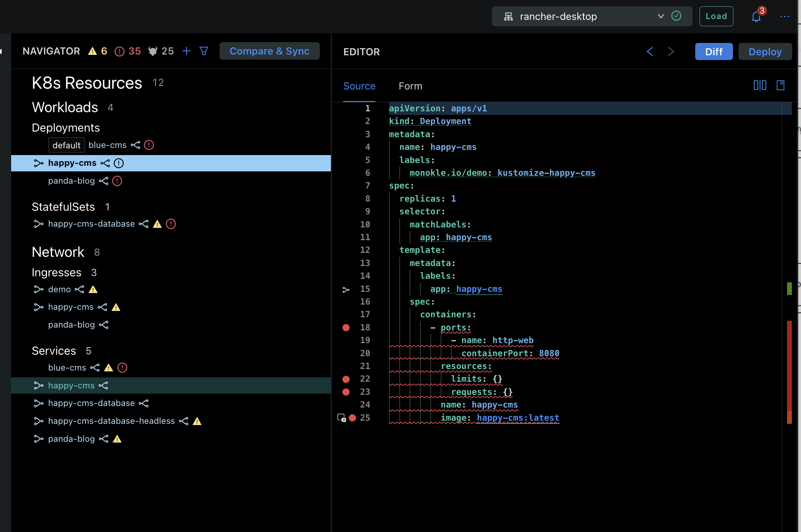The height and width of the screenshot is (532, 801).
Task: Click the navigator warnings count badge
Action: click(x=98, y=51)
